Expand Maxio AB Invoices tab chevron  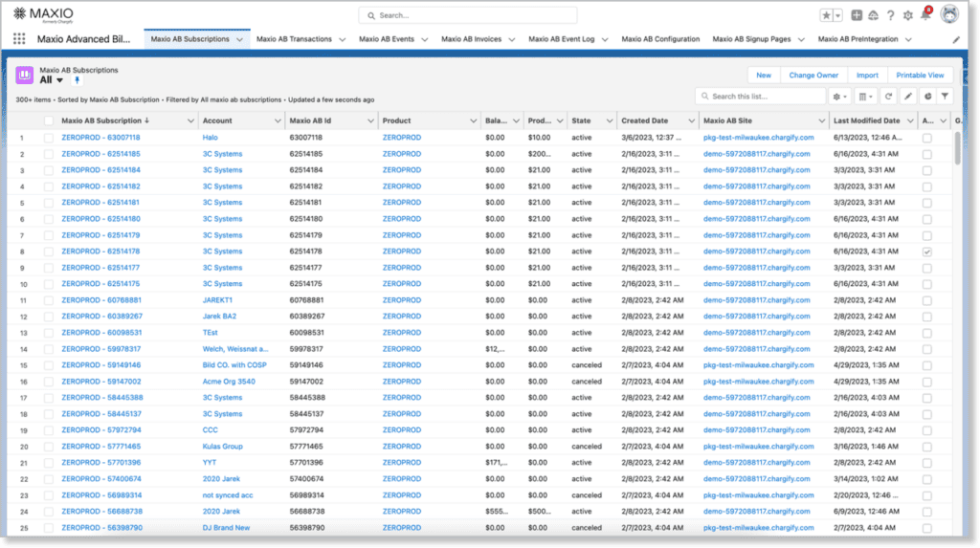coord(511,39)
